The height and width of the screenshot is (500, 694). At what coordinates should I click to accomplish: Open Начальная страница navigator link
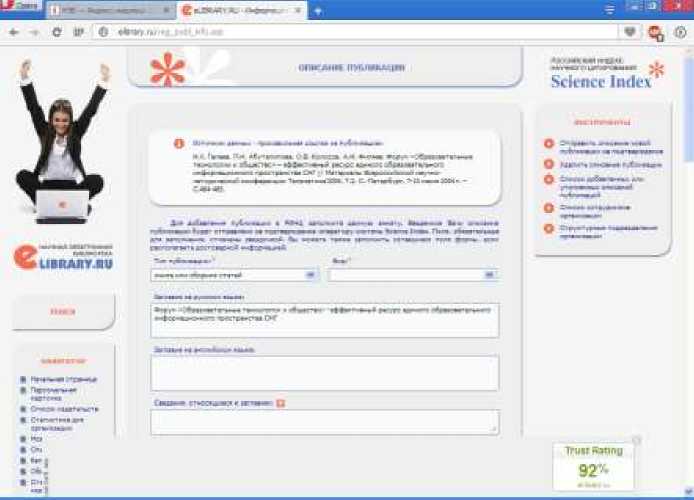64,379
